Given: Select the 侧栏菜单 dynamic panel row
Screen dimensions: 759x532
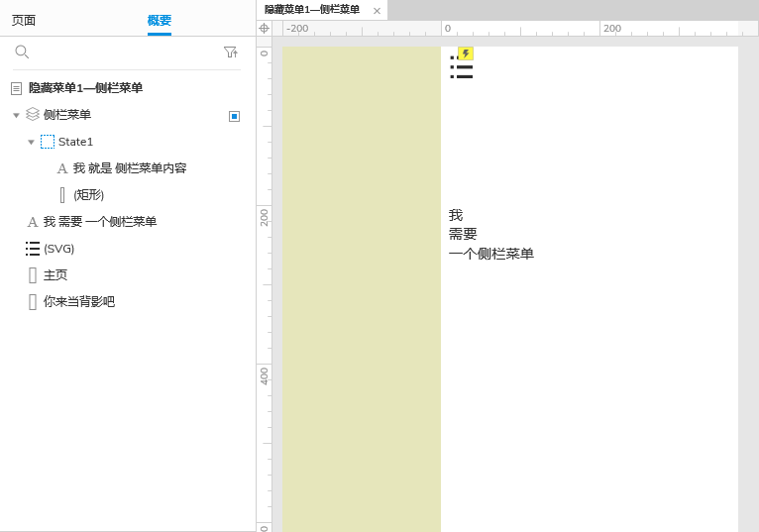Looking at the screenshot, I should click(x=67, y=115).
